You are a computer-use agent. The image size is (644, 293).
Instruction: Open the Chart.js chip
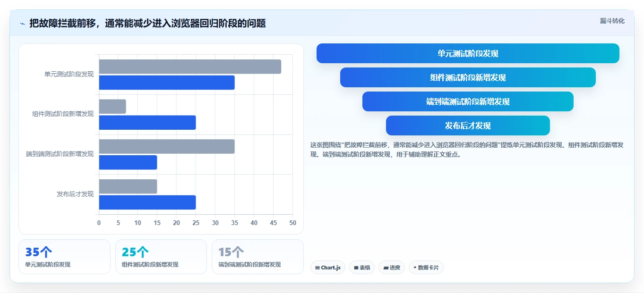click(x=328, y=268)
